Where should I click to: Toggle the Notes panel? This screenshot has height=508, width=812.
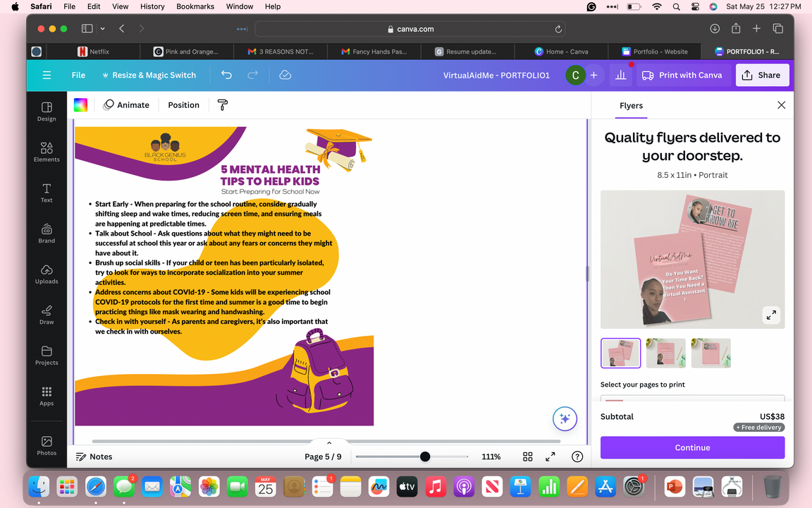point(94,456)
